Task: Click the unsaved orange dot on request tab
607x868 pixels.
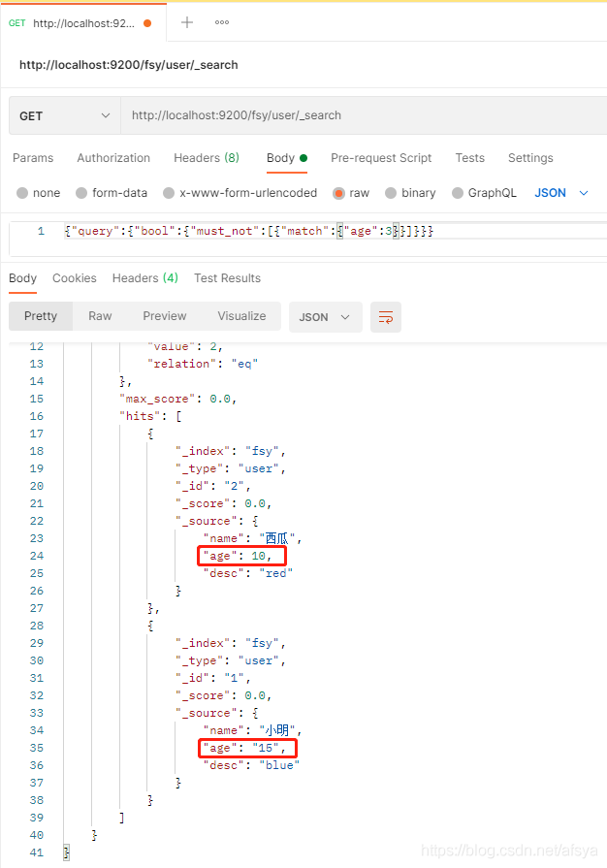Action: [147, 23]
